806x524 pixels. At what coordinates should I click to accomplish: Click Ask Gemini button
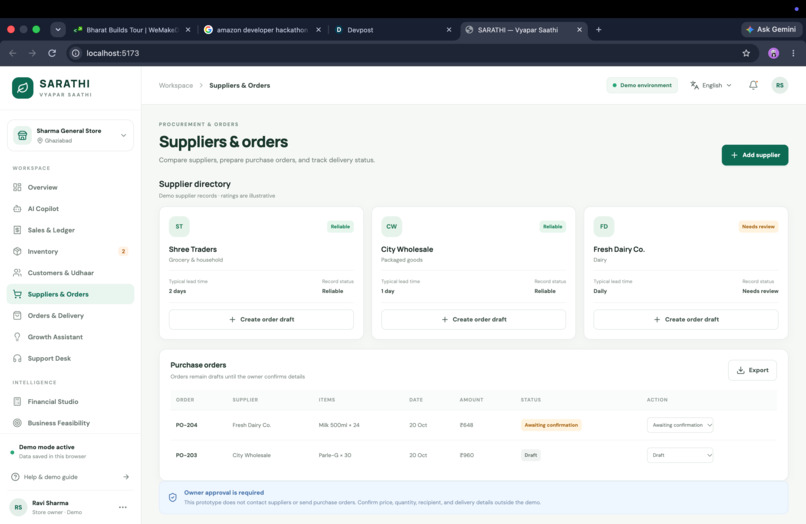click(x=771, y=29)
